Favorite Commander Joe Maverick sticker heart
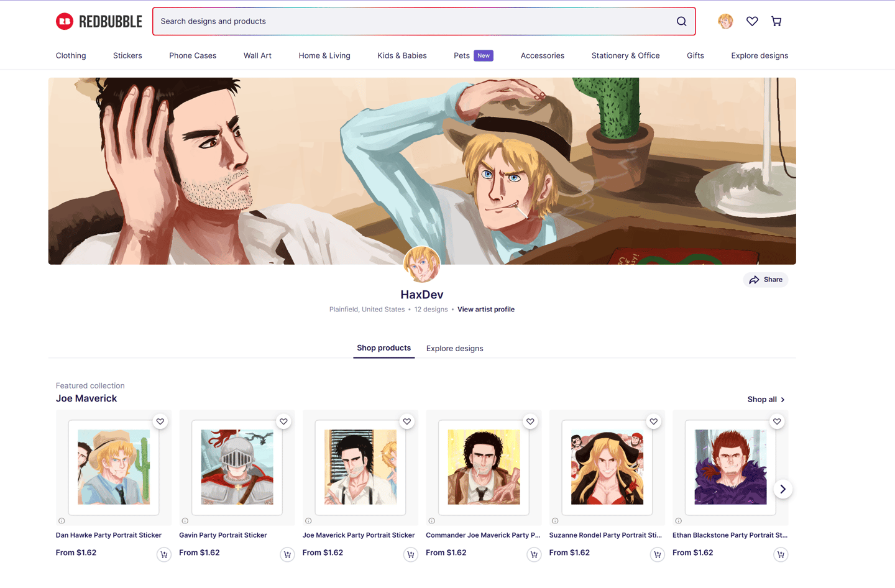Image resolution: width=895 pixels, height=588 pixels. tap(530, 421)
